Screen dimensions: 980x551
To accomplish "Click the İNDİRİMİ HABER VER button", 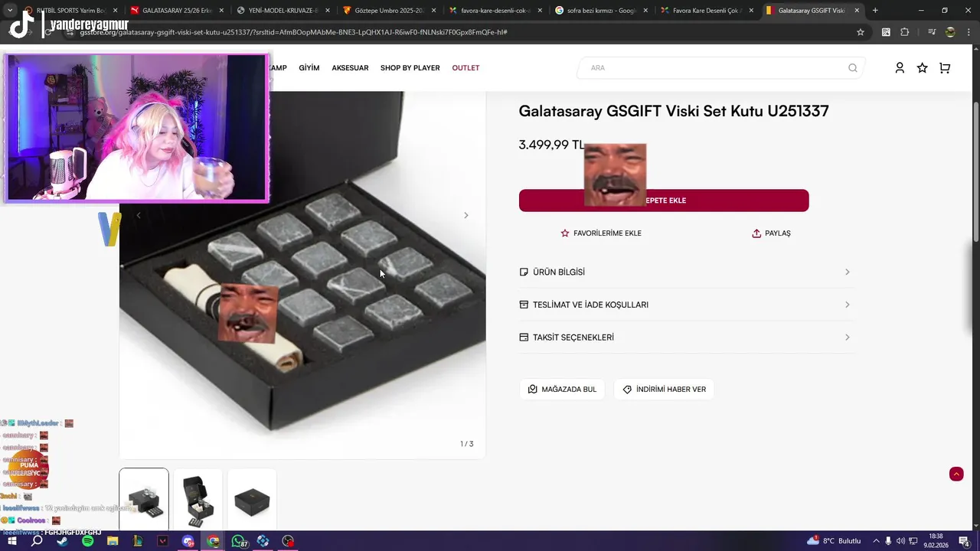I will point(664,390).
